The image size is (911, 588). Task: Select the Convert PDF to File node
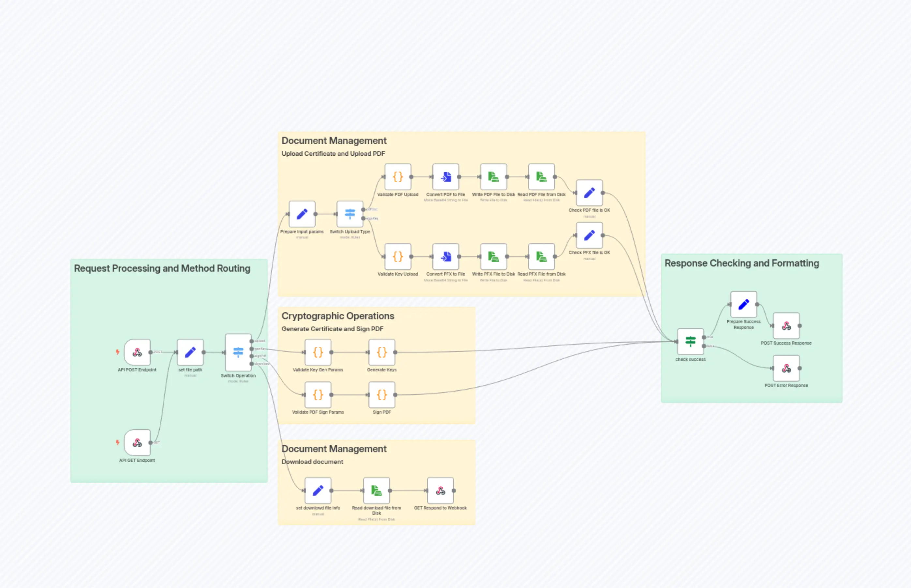pos(446,177)
